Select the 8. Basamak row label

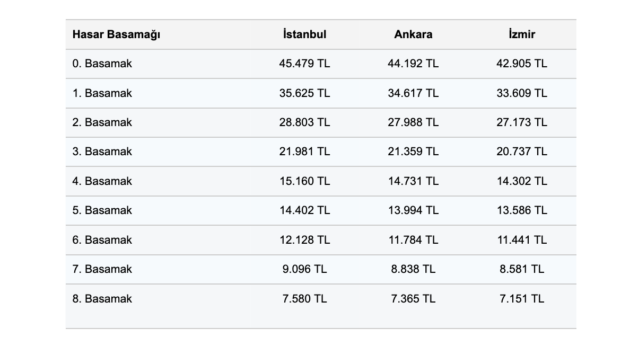click(x=102, y=299)
